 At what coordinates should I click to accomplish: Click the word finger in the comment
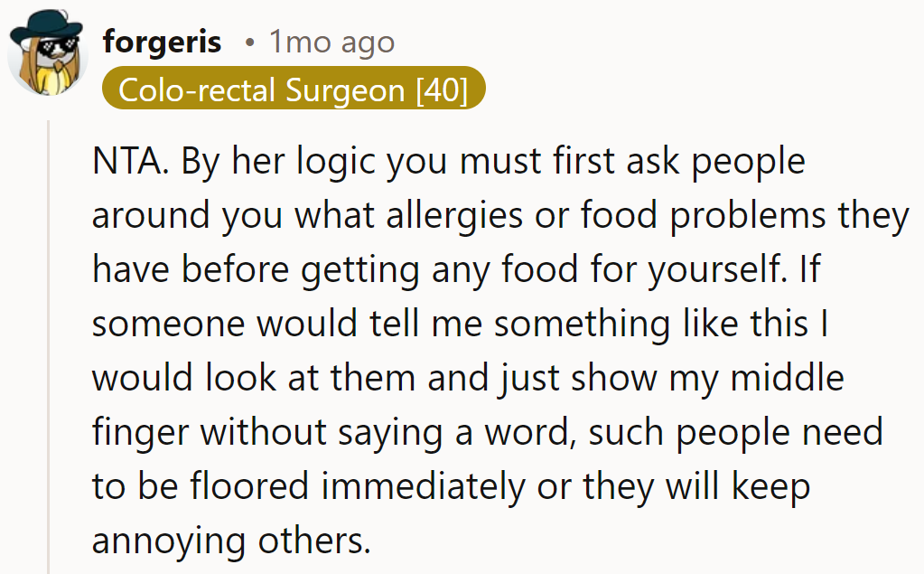141,433
